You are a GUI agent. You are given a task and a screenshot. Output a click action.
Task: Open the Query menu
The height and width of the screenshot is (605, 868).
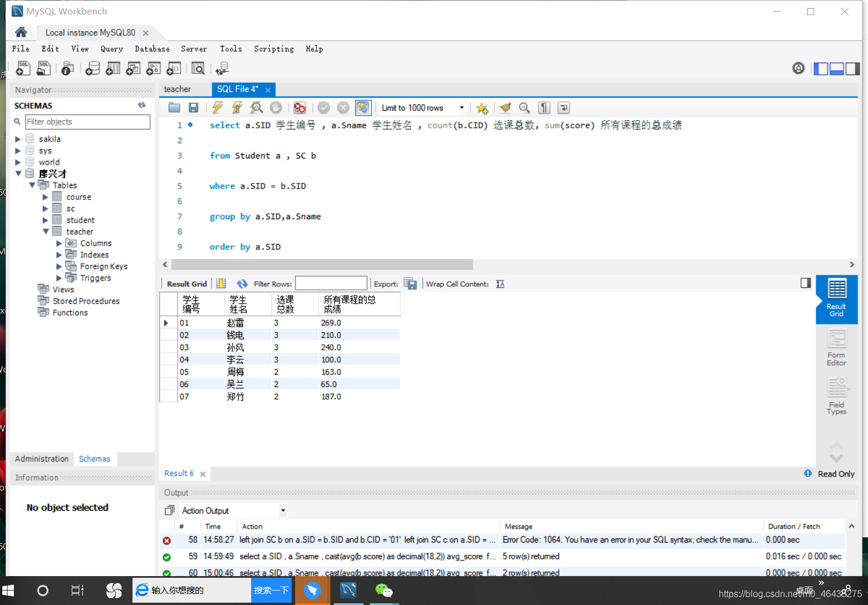click(112, 49)
